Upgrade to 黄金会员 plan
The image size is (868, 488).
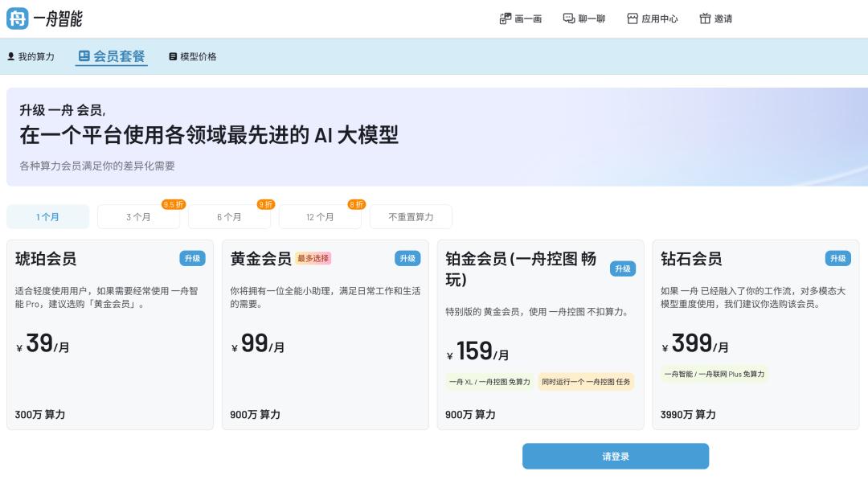coord(407,258)
